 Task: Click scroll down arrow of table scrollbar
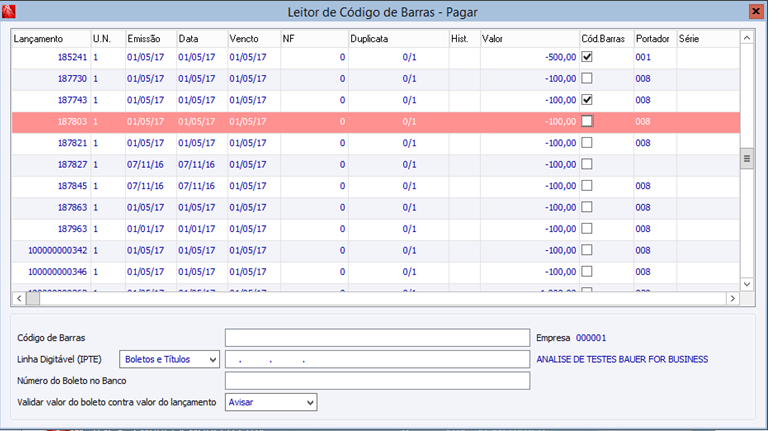[x=747, y=284]
